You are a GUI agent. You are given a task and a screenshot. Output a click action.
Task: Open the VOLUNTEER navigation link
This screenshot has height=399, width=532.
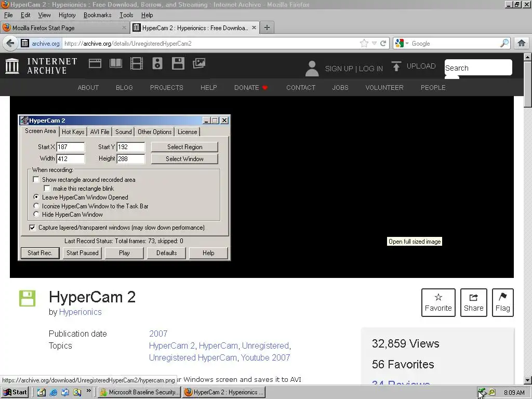coord(384,87)
